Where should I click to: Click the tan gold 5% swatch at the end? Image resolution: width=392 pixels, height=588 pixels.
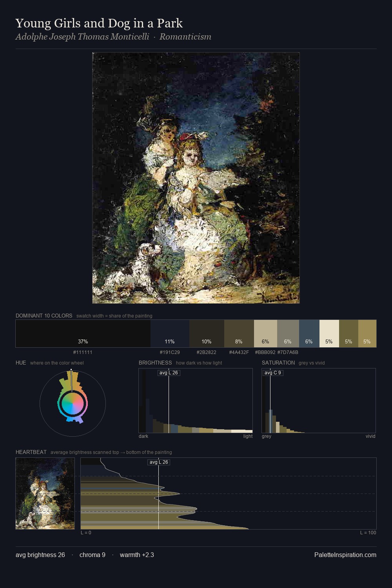(367, 334)
